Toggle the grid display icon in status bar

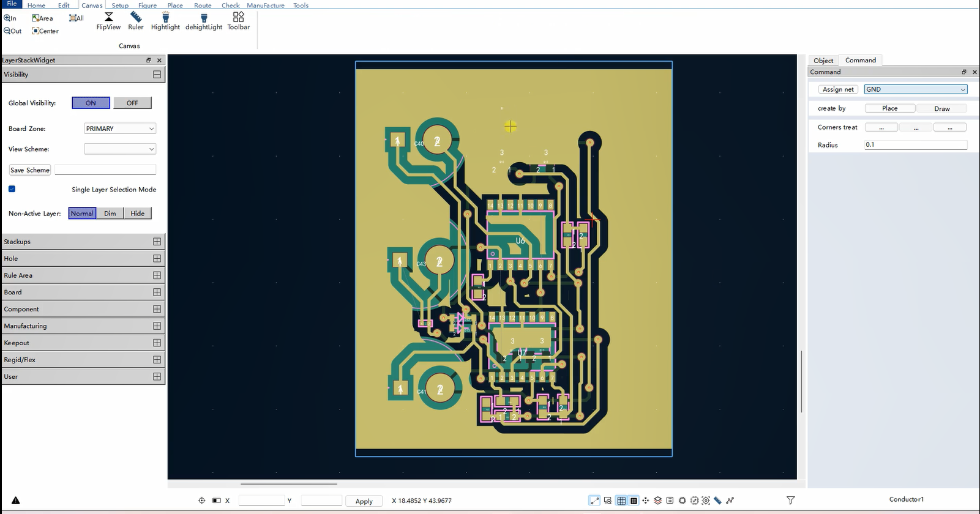click(x=621, y=501)
